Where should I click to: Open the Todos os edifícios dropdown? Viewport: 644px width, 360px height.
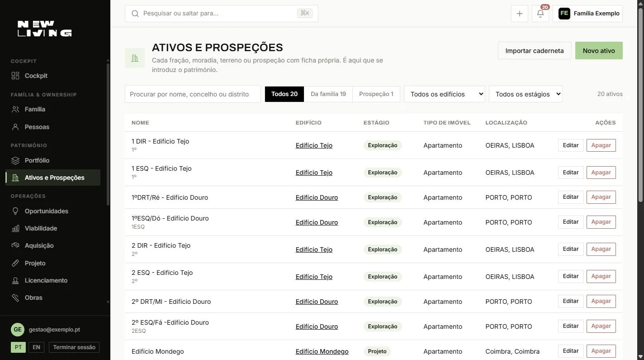point(445,94)
